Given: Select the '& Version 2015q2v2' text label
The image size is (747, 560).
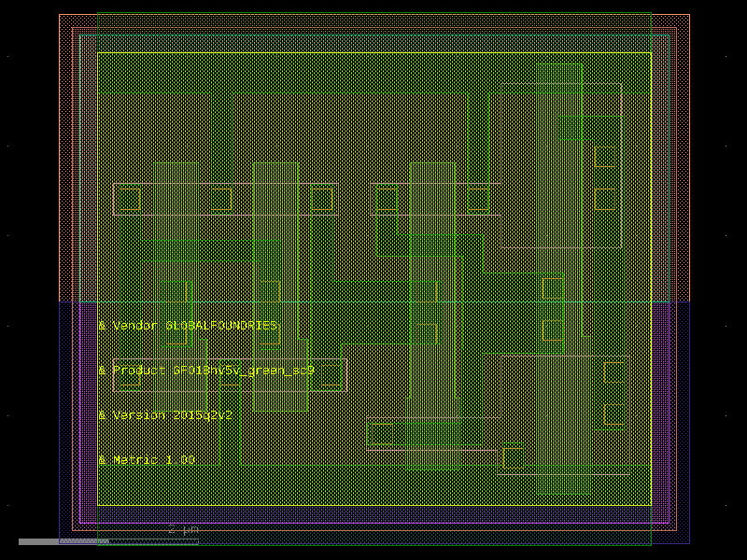Looking at the screenshot, I should (165, 415).
